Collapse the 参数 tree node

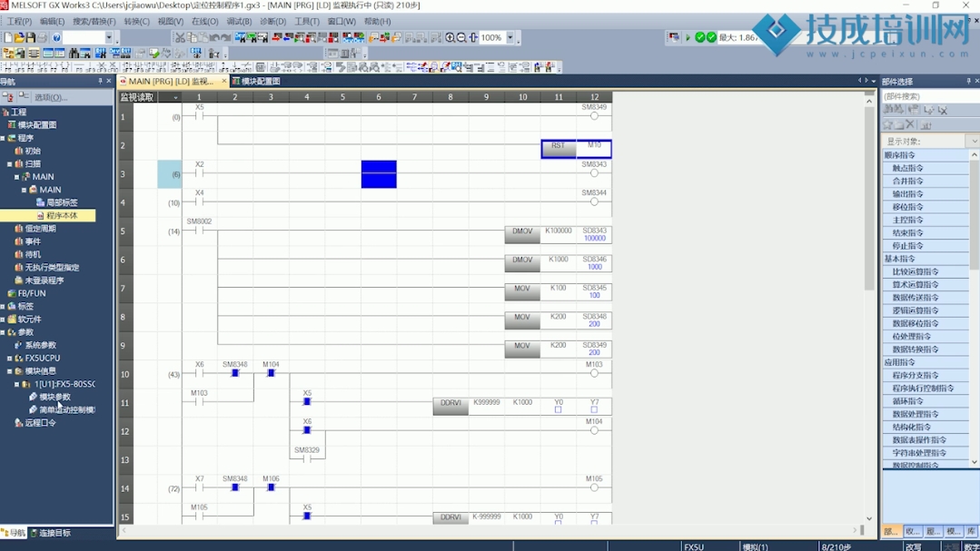(x=3, y=332)
